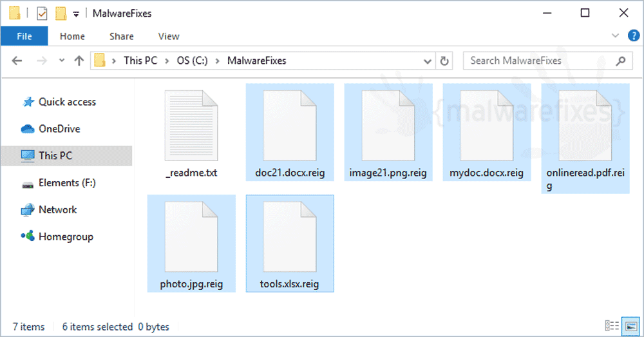This screenshot has width=644, height=337.
Task: Switch to Large icons view in status bar
Action: [x=631, y=326]
